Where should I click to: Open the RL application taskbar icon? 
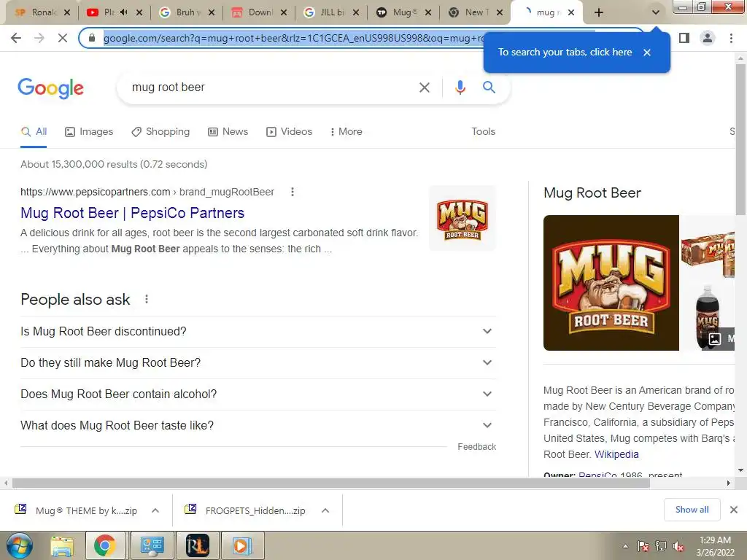(x=197, y=545)
